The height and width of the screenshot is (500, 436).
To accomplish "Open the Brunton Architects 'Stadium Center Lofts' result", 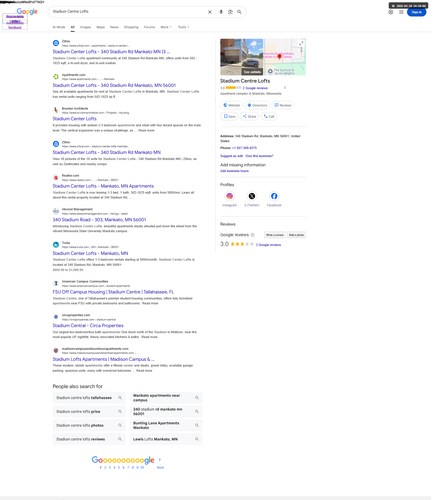I will point(74,119).
